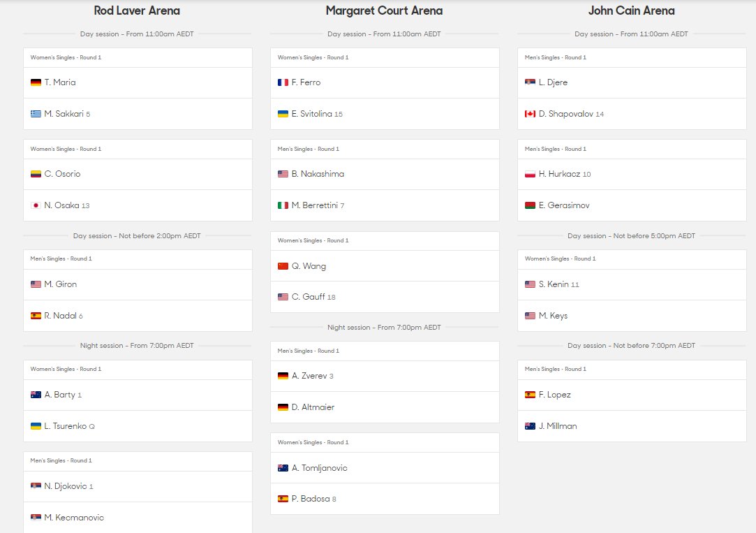Open player E. Gerasimov

(564, 205)
